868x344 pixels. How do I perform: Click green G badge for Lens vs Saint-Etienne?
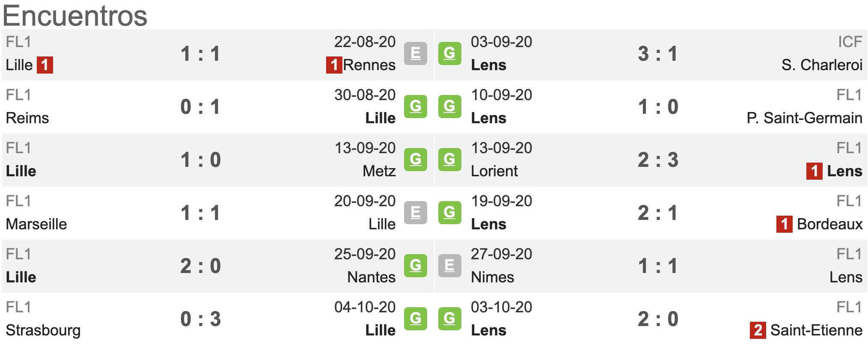point(449,319)
